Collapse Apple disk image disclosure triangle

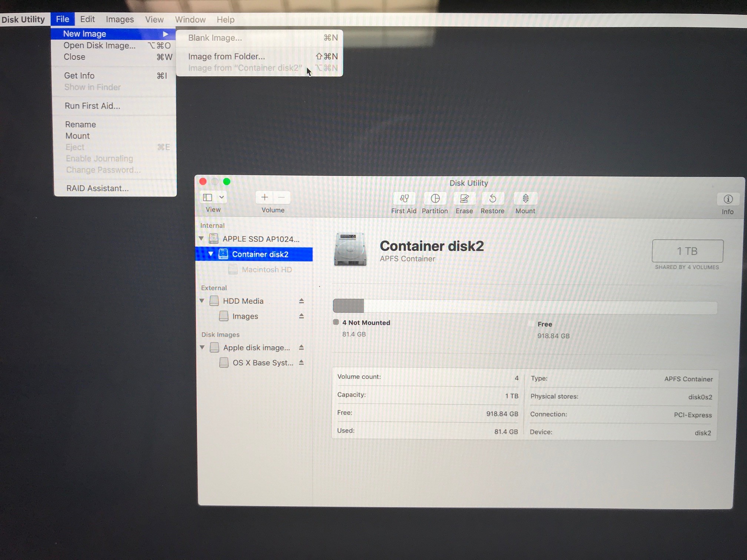(202, 347)
